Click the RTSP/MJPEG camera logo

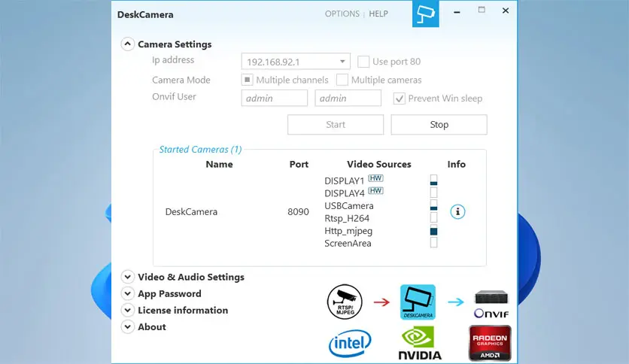[x=345, y=302]
